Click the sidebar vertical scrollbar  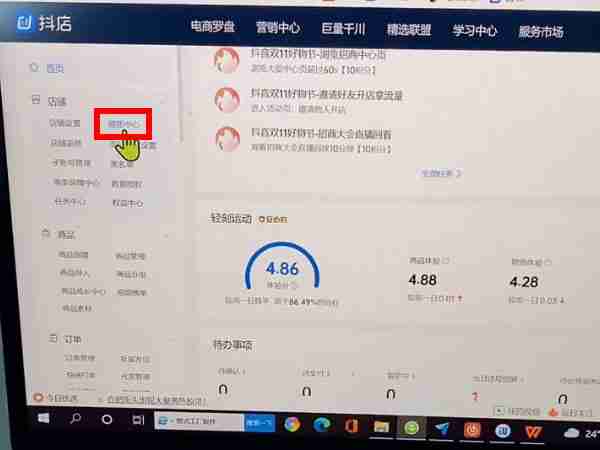[x=181, y=94]
